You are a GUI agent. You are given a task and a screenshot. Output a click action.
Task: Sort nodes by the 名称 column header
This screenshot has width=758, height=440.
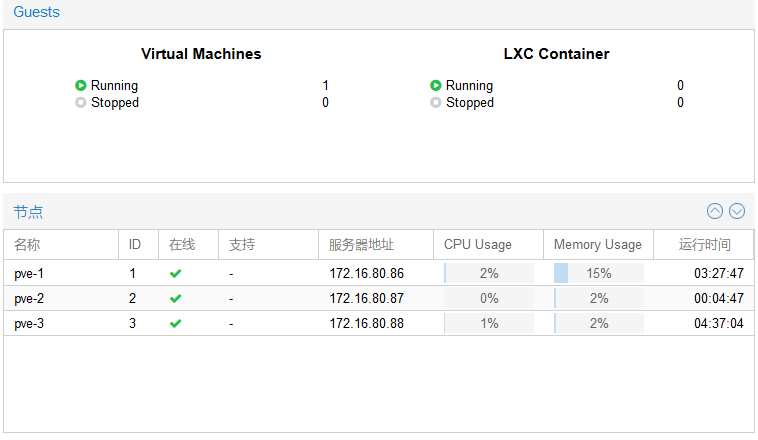click(x=61, y=245)
